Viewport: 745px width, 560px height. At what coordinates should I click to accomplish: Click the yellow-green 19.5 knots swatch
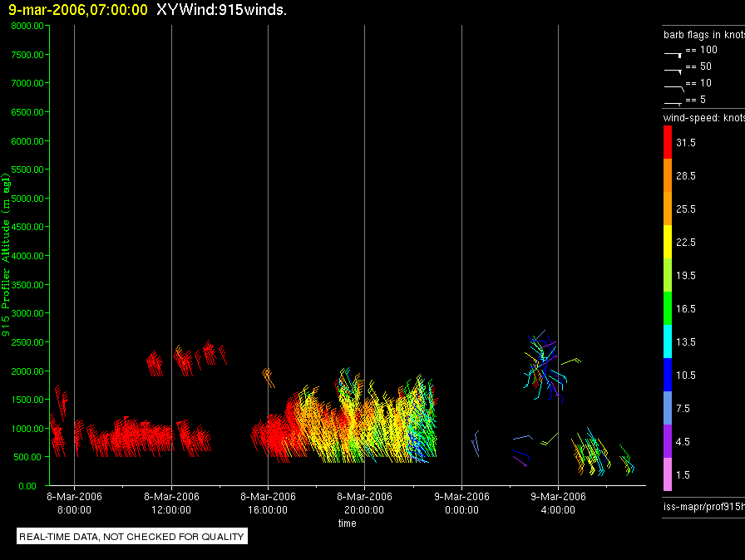668,275
